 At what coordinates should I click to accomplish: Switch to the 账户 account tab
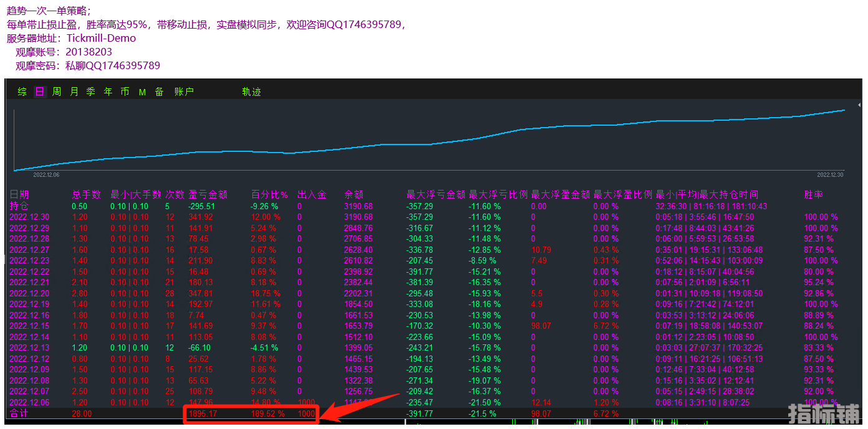coord(184,92)
